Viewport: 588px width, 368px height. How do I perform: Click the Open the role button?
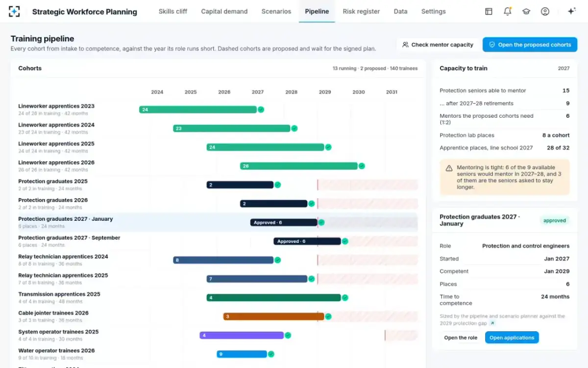[x=461, y=338]
